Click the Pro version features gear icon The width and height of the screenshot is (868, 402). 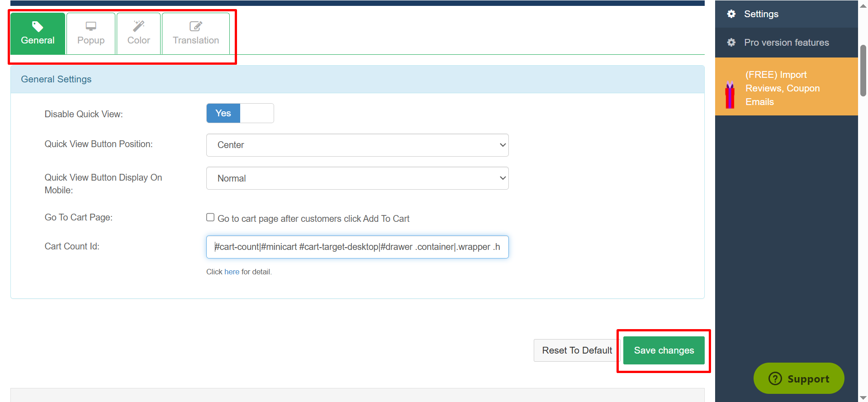click(x=731, y=43)
